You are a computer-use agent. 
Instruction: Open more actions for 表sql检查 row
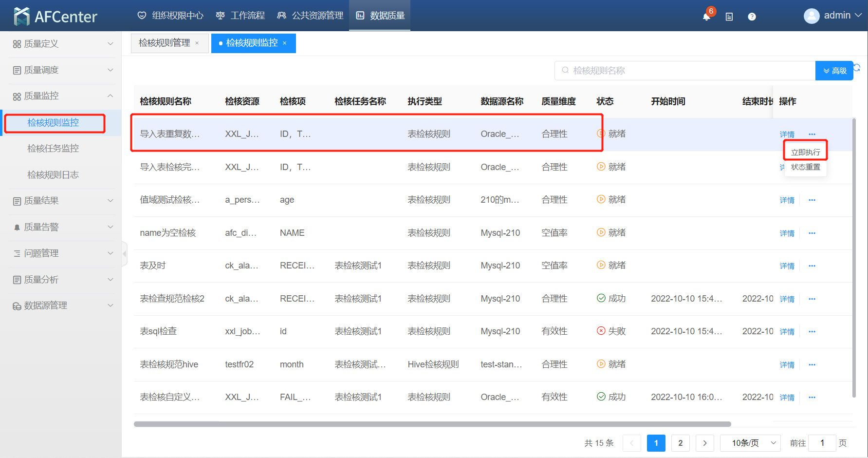812,331
